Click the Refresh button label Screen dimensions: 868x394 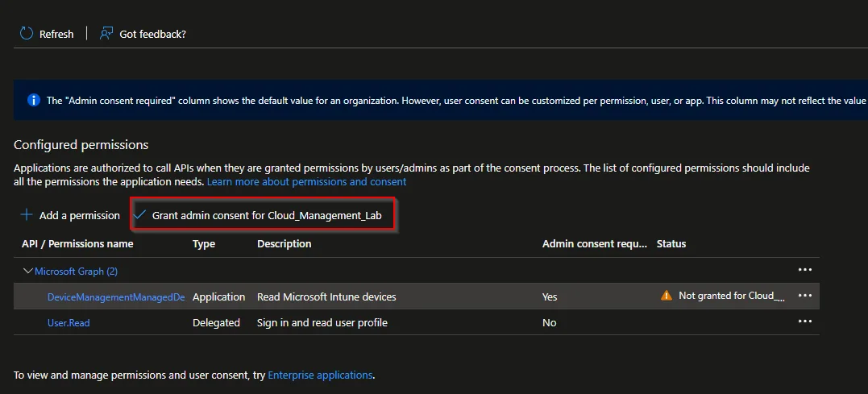coord(56,35)
